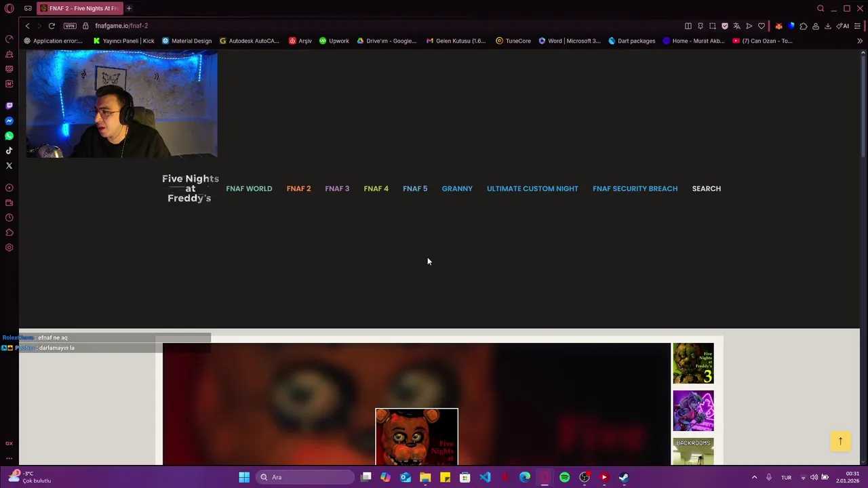Open Can Ozan YouTube bookmark
The height and width of the screenshot is (488, 868).
click(x=762, y=41)
